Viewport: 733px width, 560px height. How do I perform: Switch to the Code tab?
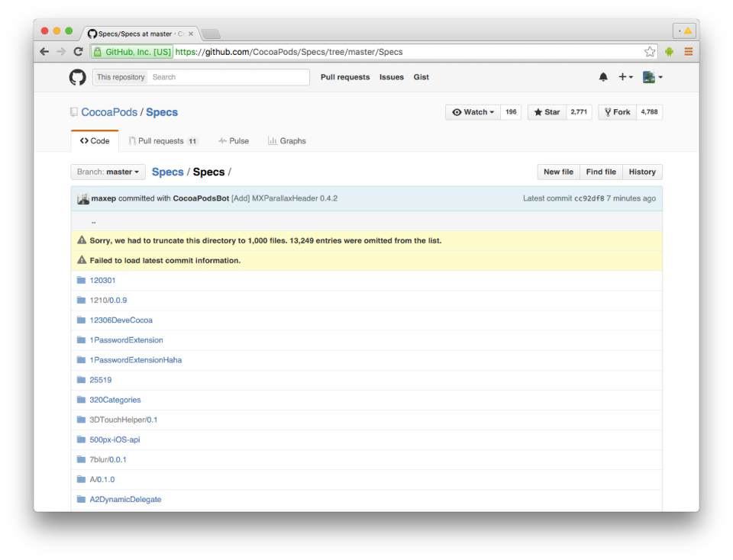click(x=95, y=140)
